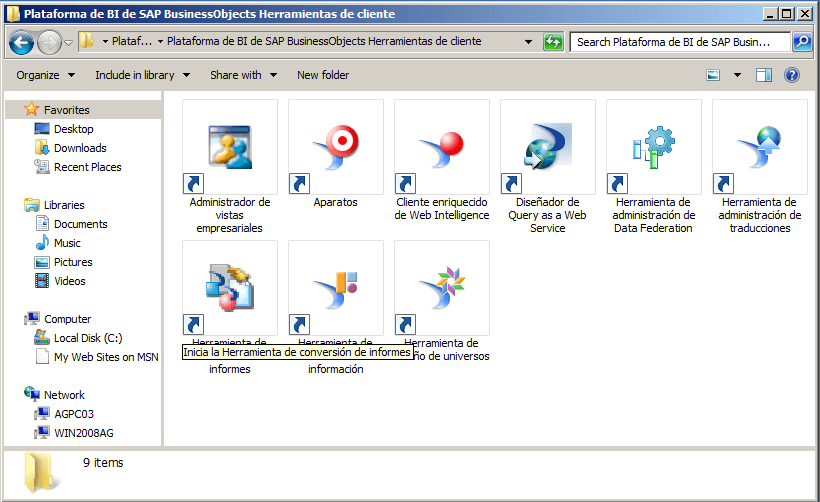Click the Back navigation button
Screen dimensions: 820x502
21,42
